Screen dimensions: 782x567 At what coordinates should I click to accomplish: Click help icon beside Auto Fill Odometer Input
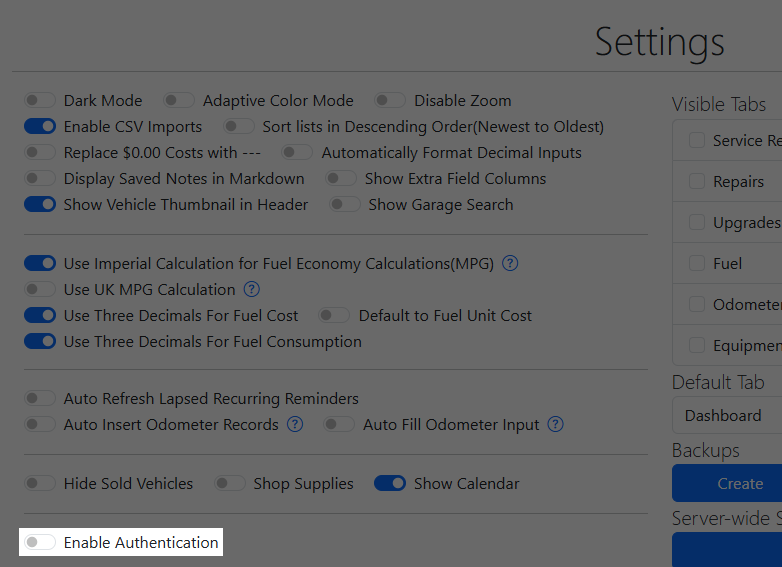[556, 425]
